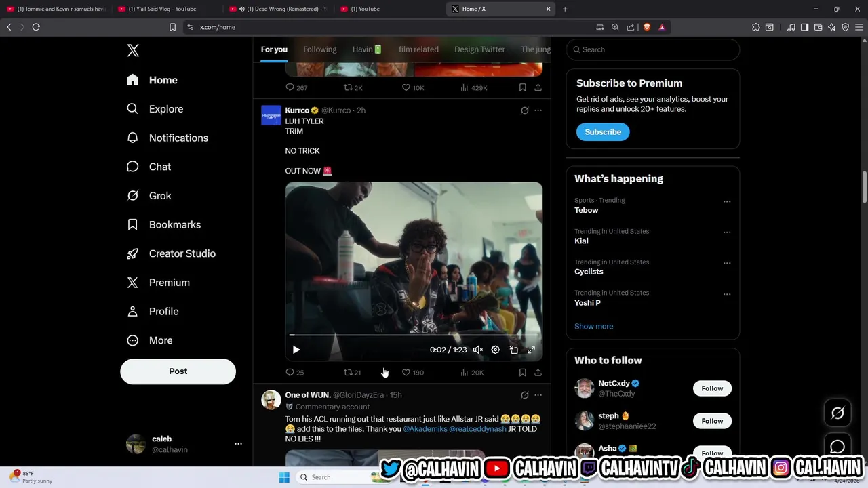Screen dimensions: 868x488
Task: Open more options on Kurrco post
Action: [x=538, y=110]
